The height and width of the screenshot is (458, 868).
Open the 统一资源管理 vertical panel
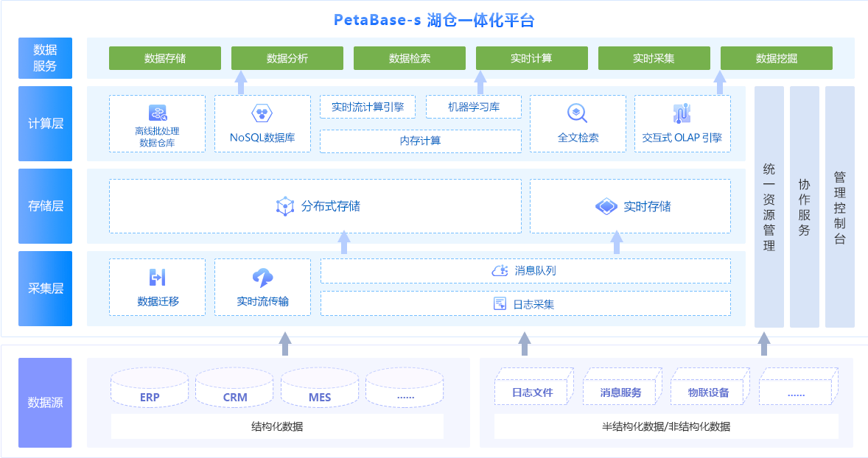point(769,207)
